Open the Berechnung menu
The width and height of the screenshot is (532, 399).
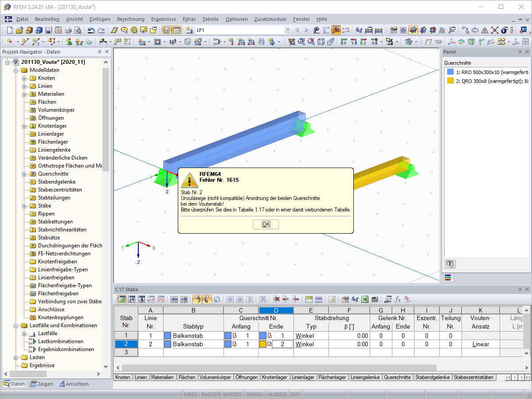click(x=131, y=19)
